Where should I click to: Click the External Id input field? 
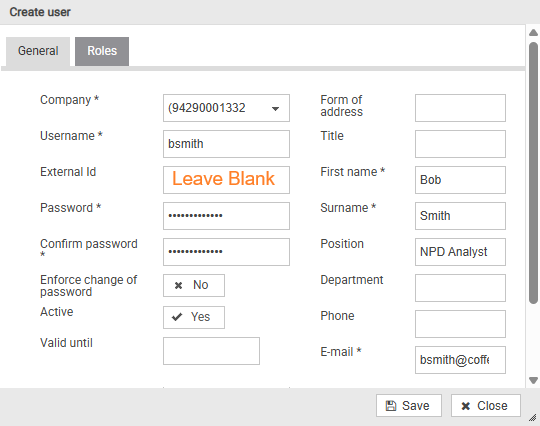tap(226, 180)
